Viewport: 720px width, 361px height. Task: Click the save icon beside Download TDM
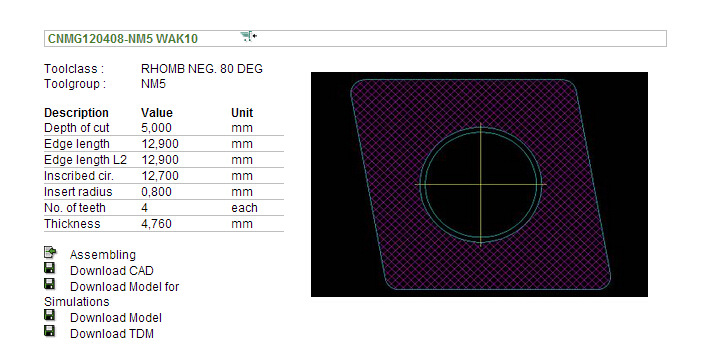click(x=50, y=331)
